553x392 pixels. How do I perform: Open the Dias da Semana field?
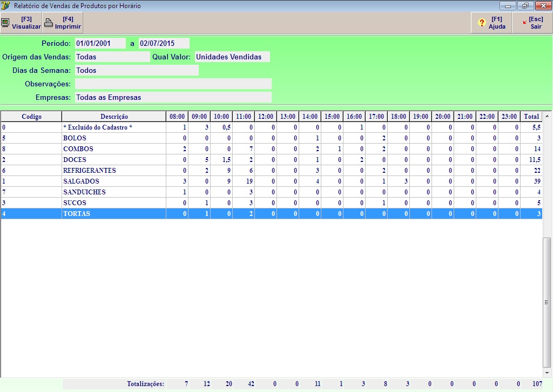137,70
